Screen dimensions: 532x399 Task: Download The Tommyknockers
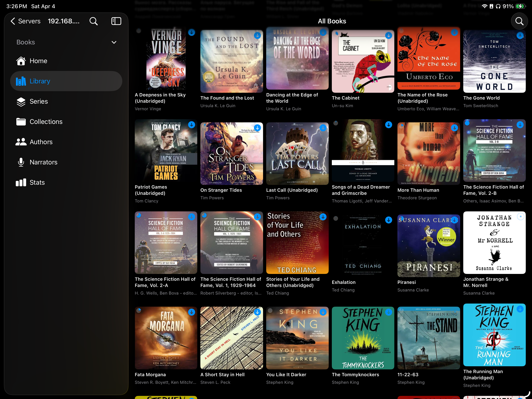(x=389, y=312)
